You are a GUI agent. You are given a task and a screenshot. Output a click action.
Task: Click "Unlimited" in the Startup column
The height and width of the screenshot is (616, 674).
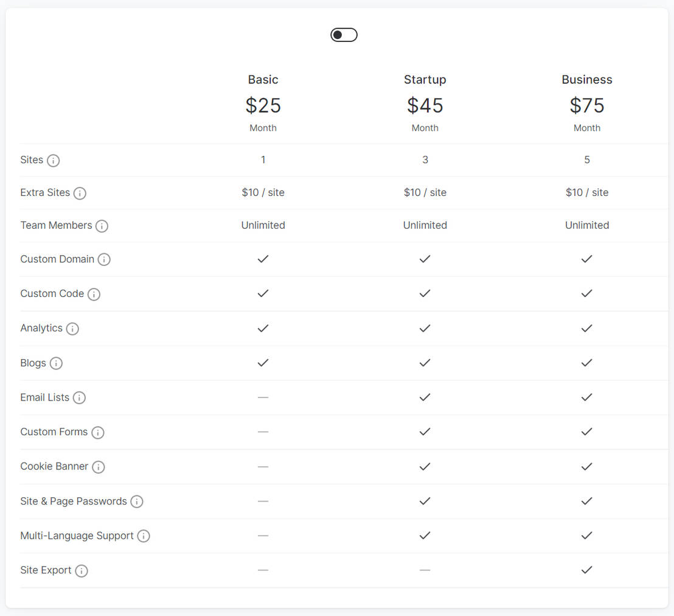pyautogui.click(x=425, y=225)
